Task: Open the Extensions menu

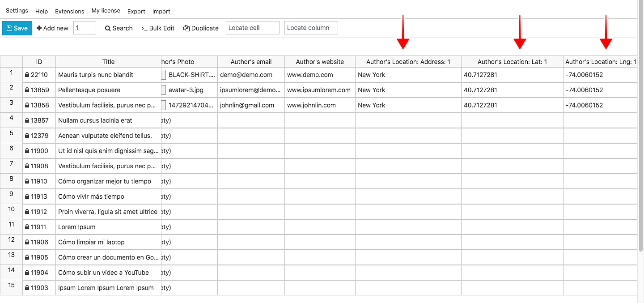Action: (69, 11)
